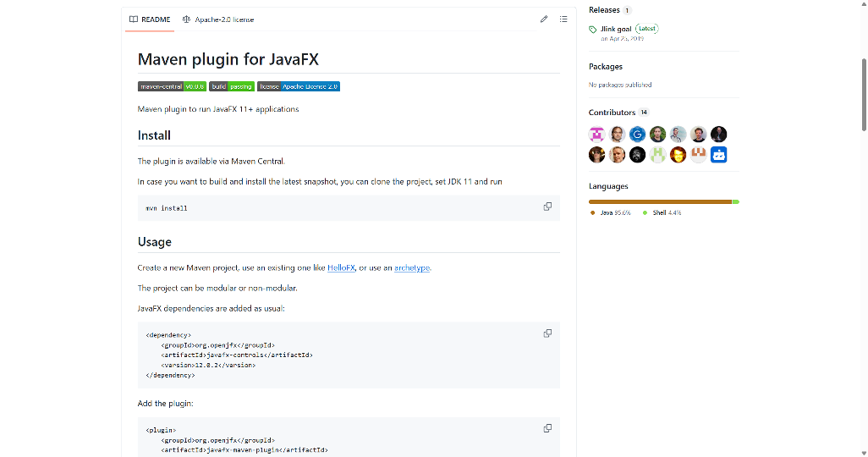This screenshot has width=868, height=457.
Task: Click 'The plugin is available via Maven Central.' text
Action: [211, 161]
